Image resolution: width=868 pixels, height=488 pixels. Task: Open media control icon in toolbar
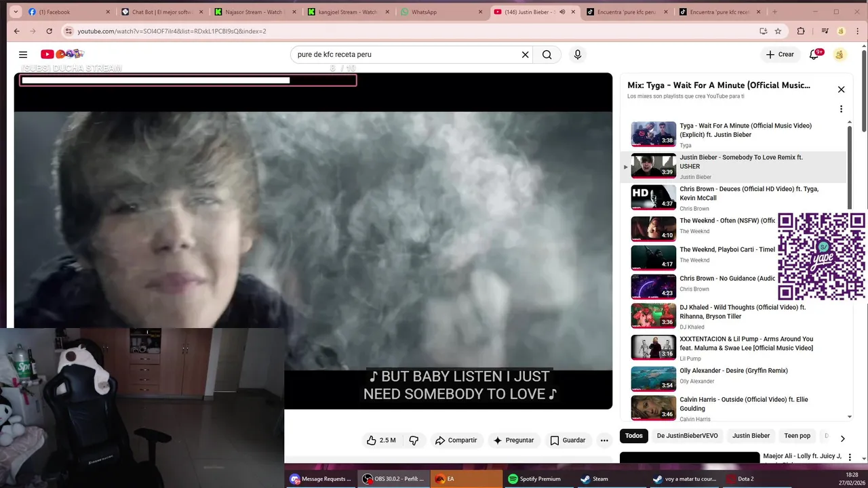825,31
